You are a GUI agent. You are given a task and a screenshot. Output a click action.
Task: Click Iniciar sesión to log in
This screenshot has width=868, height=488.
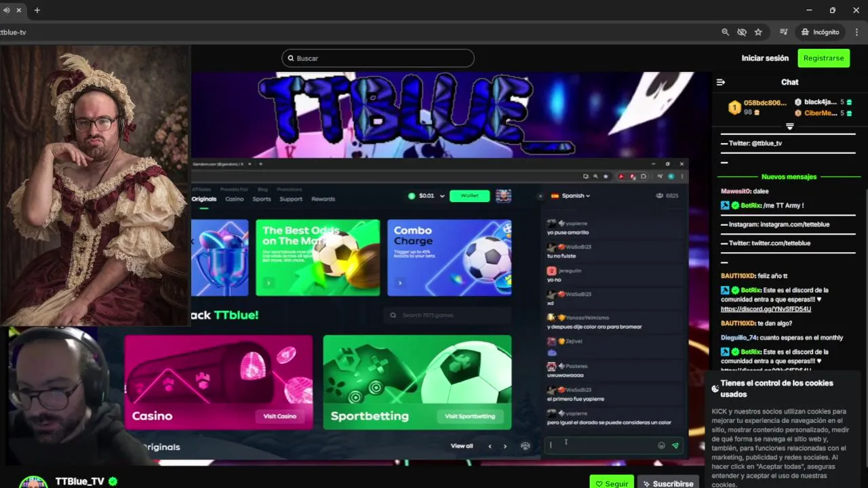click(765, 58)
